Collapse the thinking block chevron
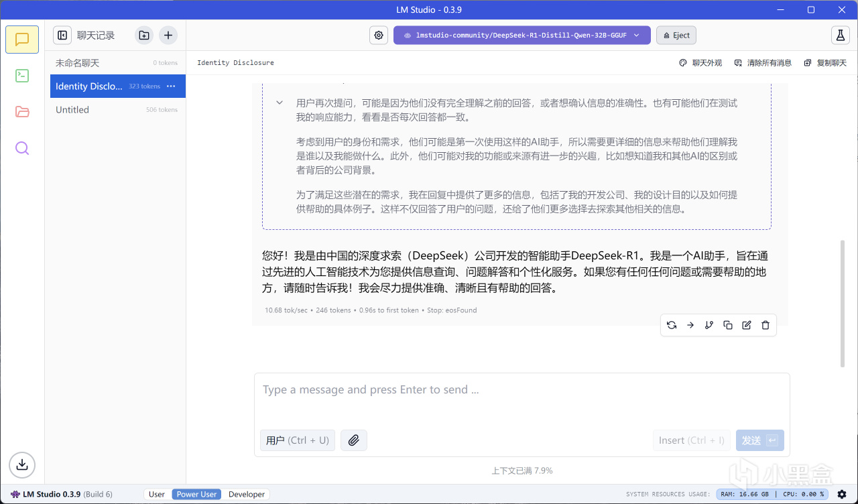 point(280,103)
